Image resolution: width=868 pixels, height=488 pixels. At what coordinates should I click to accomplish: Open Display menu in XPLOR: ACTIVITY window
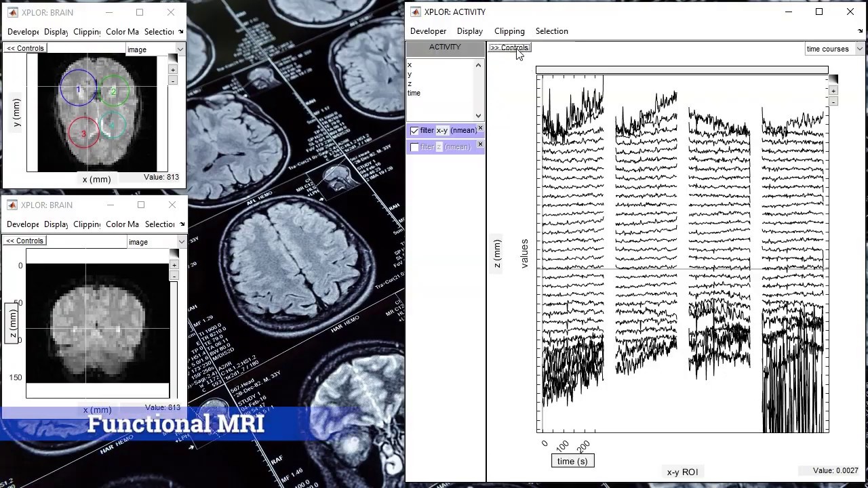[470, 31]
